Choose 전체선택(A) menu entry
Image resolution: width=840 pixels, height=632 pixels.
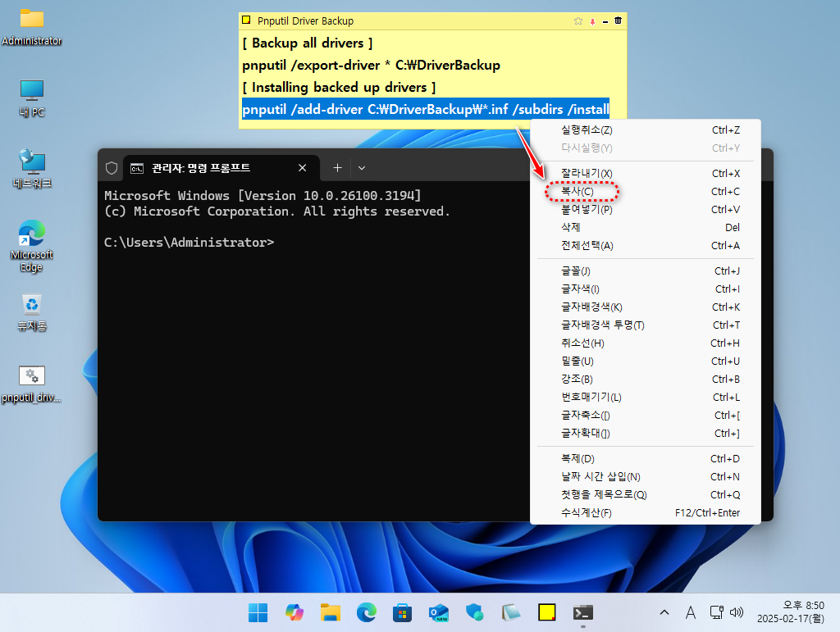645,246
